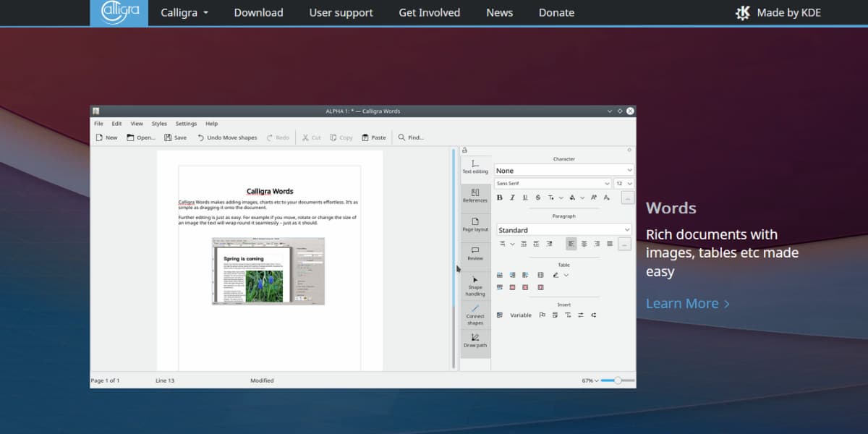The image size is (868, 434).
Task: Expand the Sans Serif font dropdown
Action: tap(553, 184)
